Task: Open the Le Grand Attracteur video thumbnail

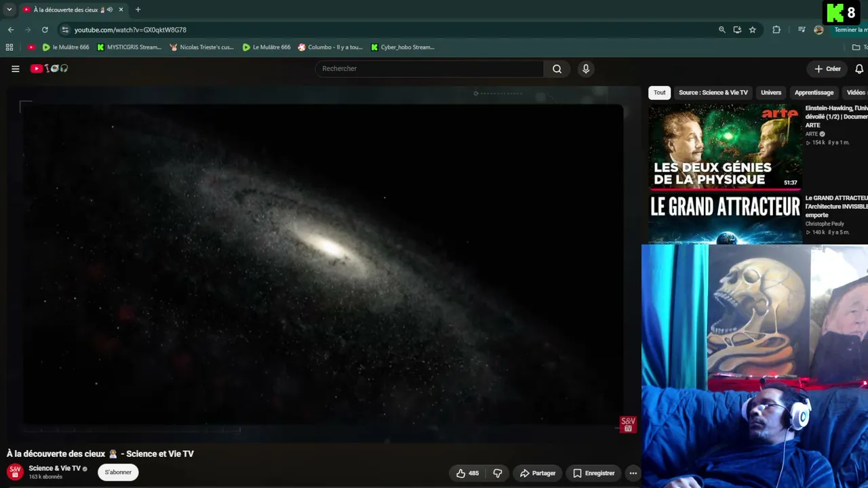Action: (725, 219)
